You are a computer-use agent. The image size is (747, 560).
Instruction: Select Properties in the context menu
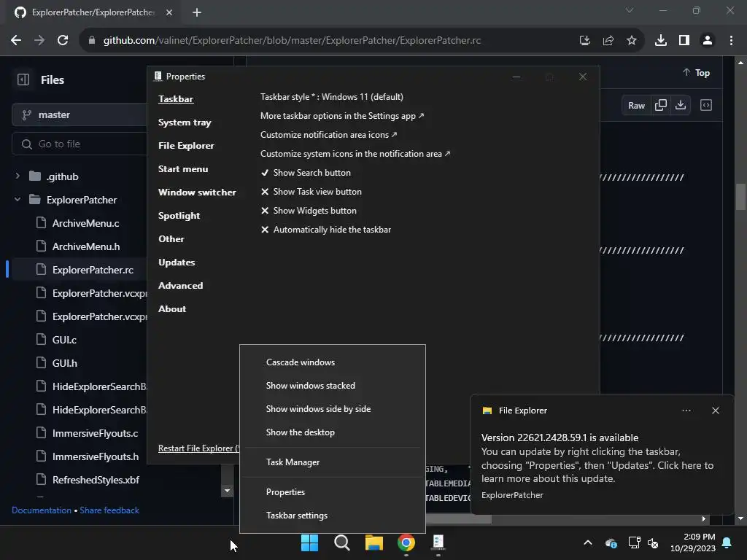tap(333, 492)
